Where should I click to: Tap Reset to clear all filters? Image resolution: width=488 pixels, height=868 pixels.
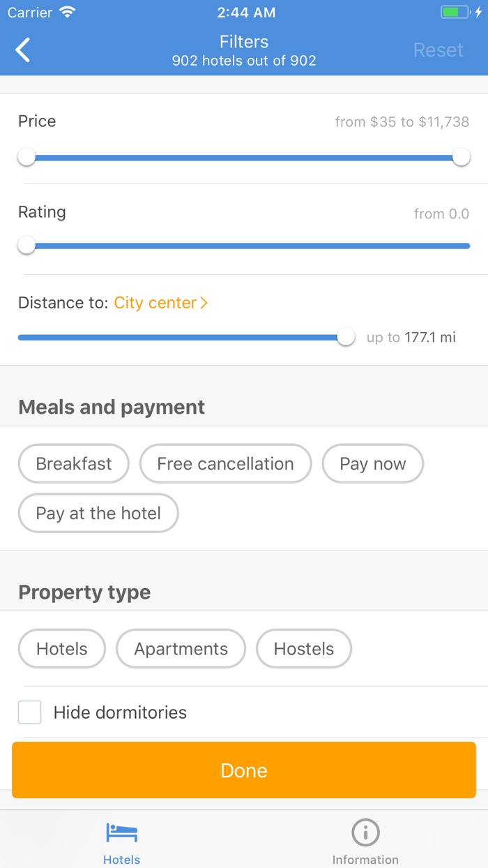(x=439, y=50)
